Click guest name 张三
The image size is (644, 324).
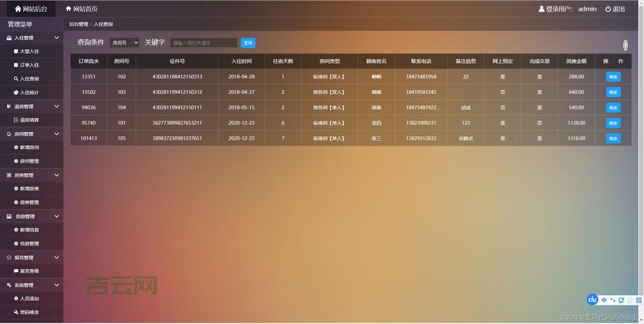[376, 138]
